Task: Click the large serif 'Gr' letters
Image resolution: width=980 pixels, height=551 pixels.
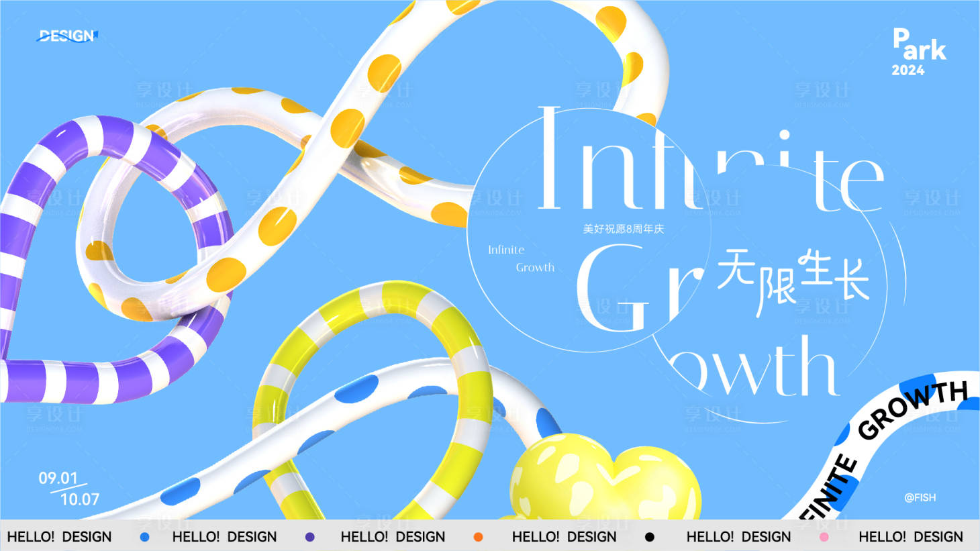Action: click(x=640, y=287)
